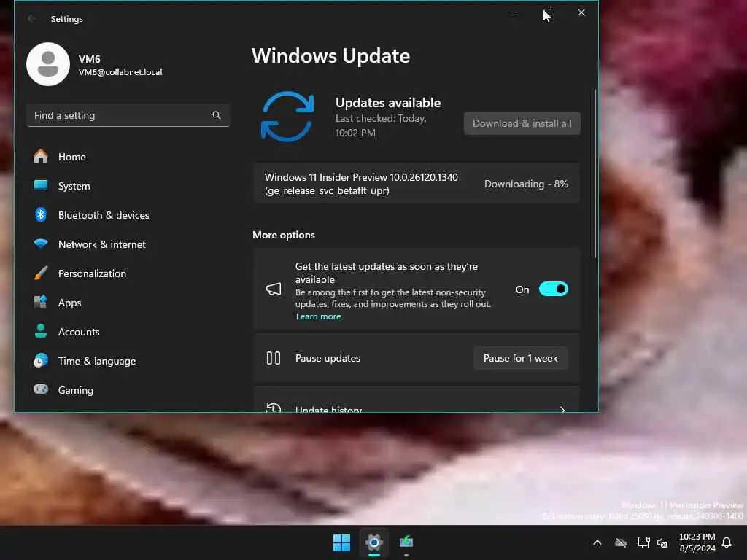This screenshot has height=560, width=747.
Task: Open System settings in sidebar
Action: (128, 186)
